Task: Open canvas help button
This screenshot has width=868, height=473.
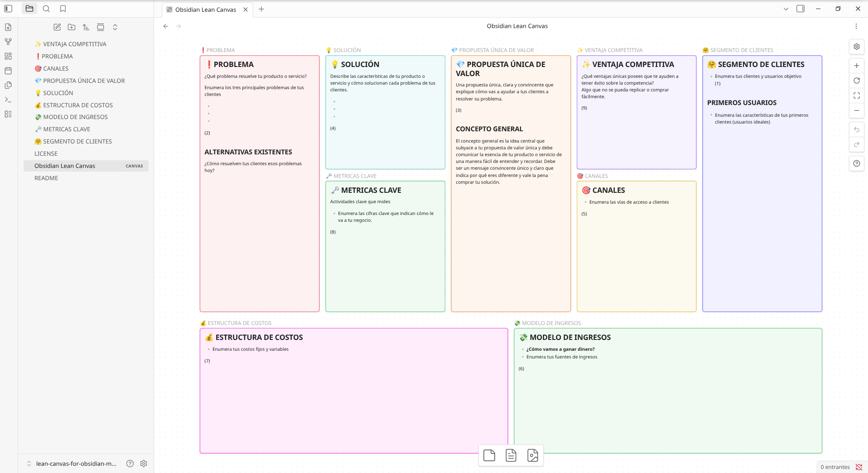Action: coord(857,163)
